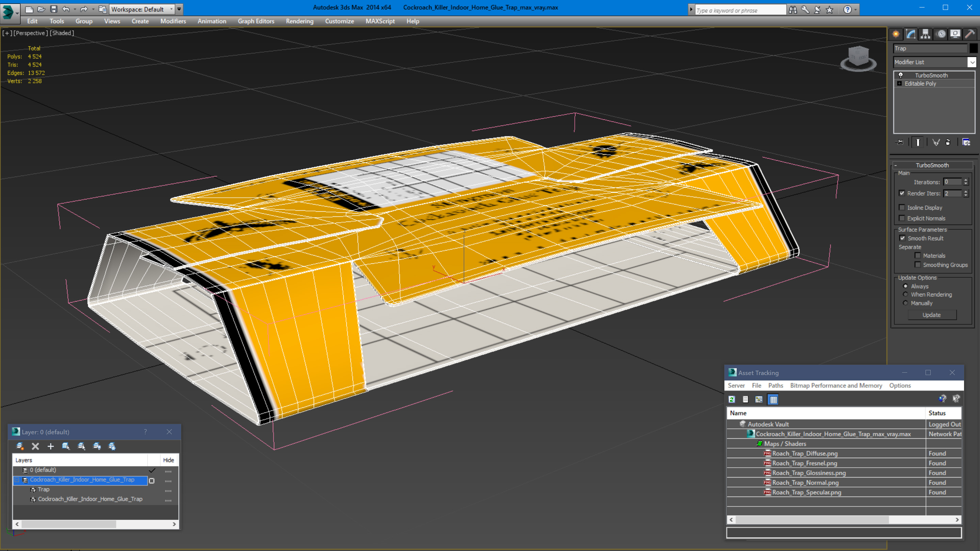Click Remove Modifier trash icon
The width and height of the screenshot is (980, 551).
[948, 142]
